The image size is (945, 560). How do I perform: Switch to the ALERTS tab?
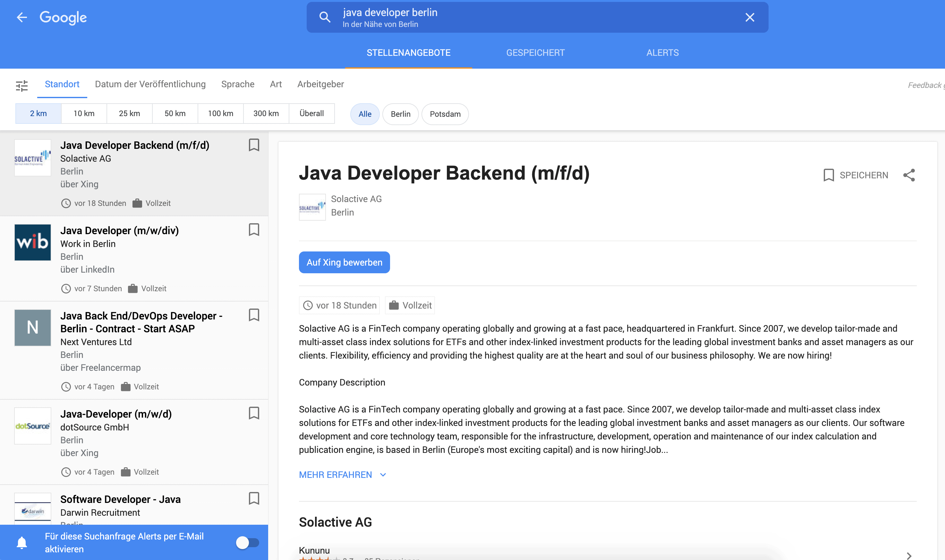coord(662,53)
